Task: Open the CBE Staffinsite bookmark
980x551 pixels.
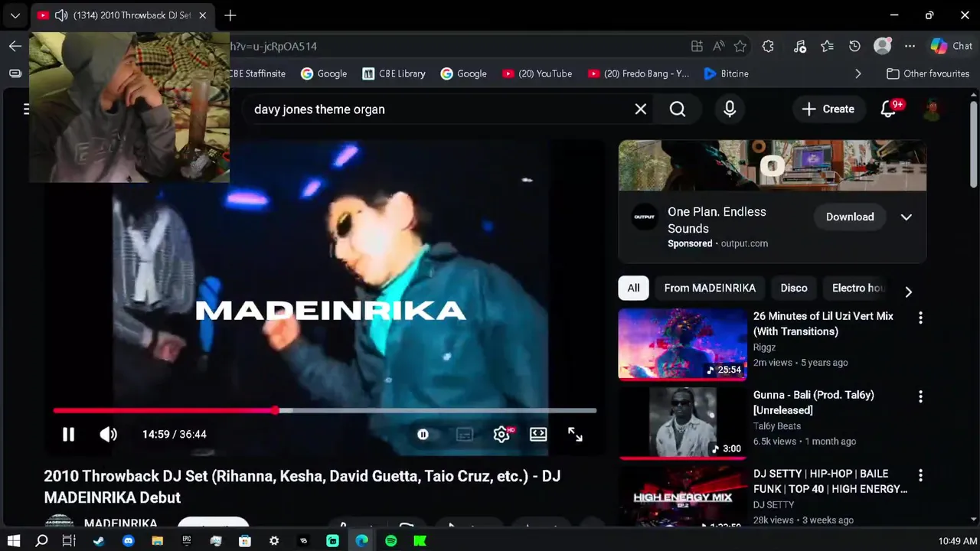Action: coord(257,73)
